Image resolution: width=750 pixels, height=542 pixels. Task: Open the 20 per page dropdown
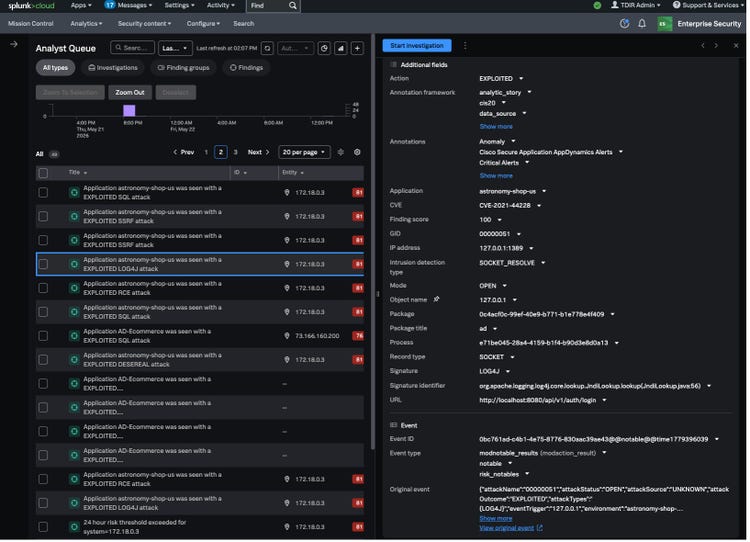click(305, 152)
